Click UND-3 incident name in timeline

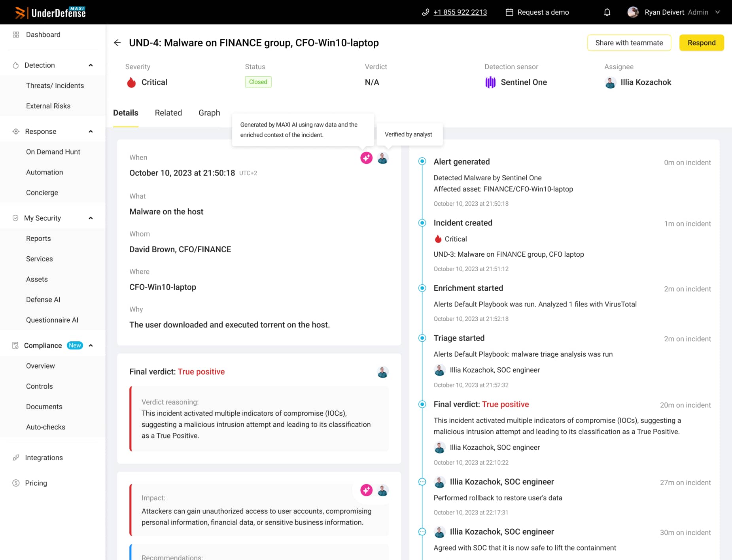(x=509, y=254)
